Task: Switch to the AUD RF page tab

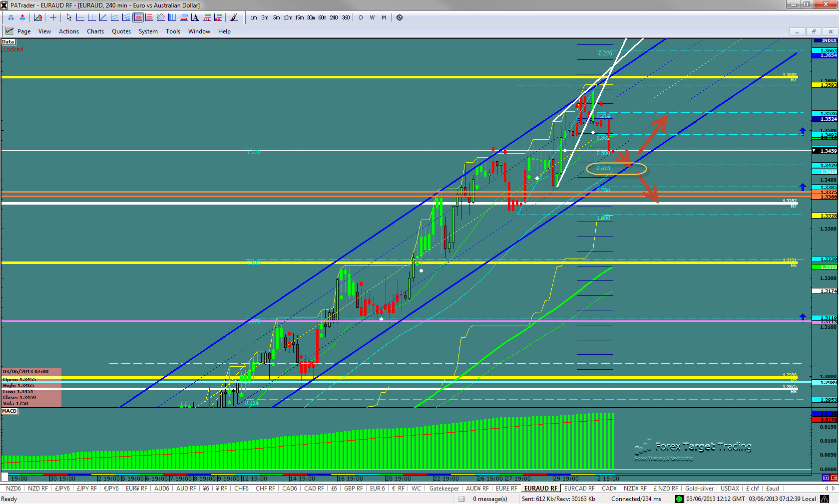Action: [186, 489]
